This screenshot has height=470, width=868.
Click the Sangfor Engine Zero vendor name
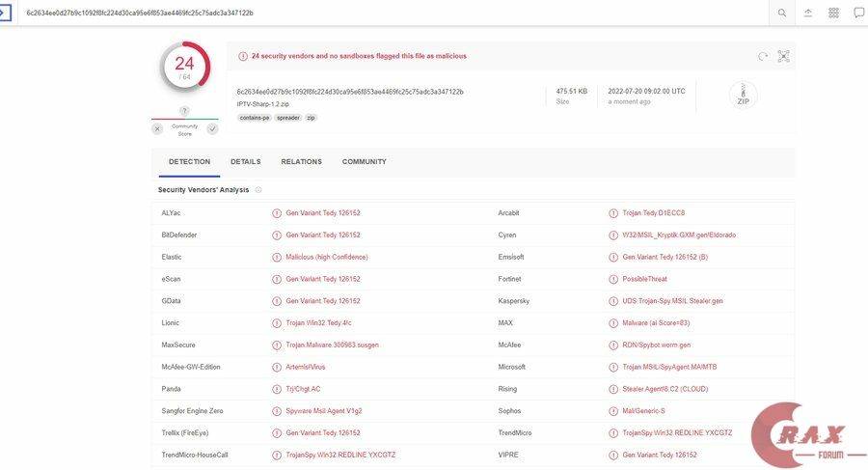(192, 411)
